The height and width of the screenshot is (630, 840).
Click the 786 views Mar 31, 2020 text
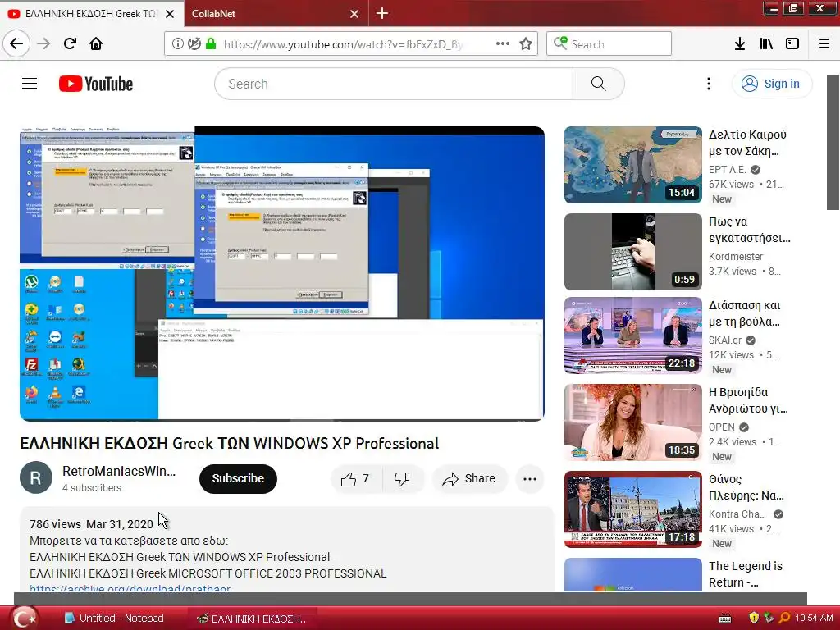[x=91, y=524]
